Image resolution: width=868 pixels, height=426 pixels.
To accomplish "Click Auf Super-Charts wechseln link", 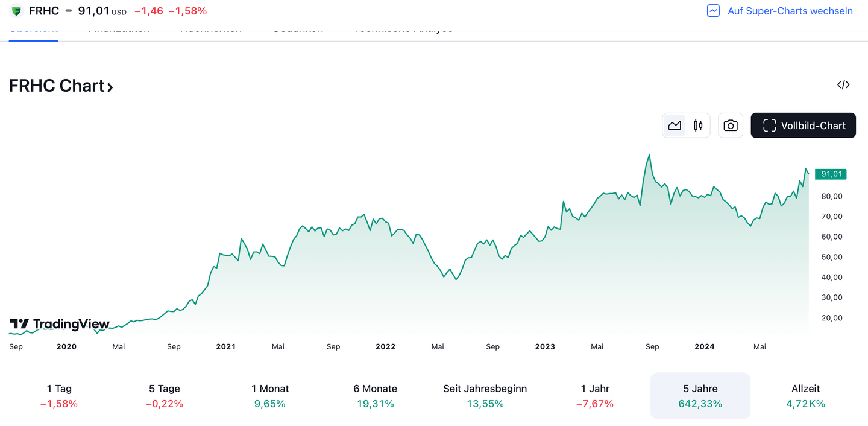I will tap(790, 11).
